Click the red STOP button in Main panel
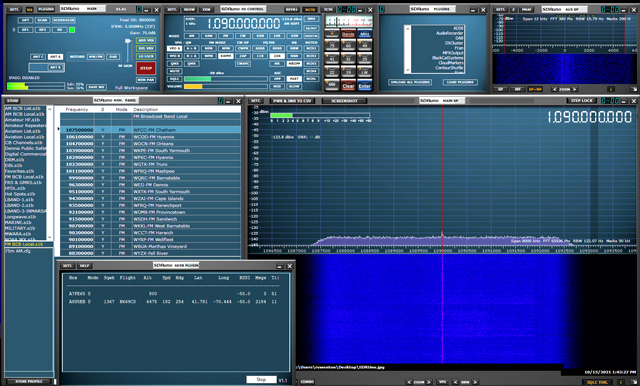The image size is (640, 386). (146, 68)
